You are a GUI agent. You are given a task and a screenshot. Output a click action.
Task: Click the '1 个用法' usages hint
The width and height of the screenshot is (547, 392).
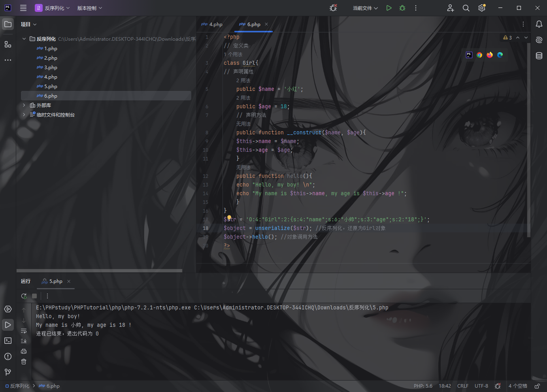(233, 54)
